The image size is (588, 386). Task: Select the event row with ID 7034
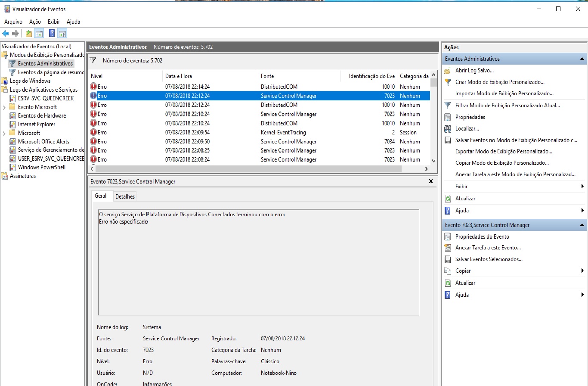(259, 141)
